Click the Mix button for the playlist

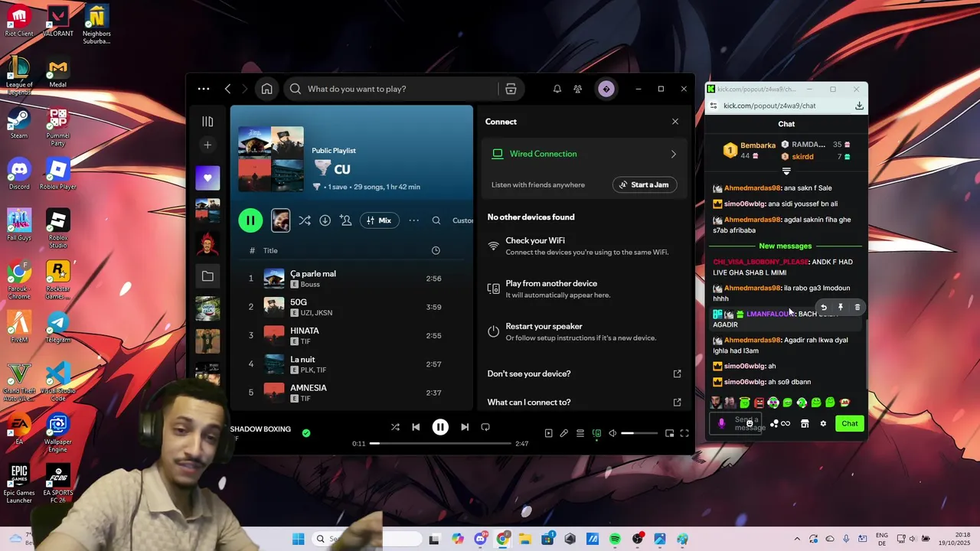pos(379,220)
